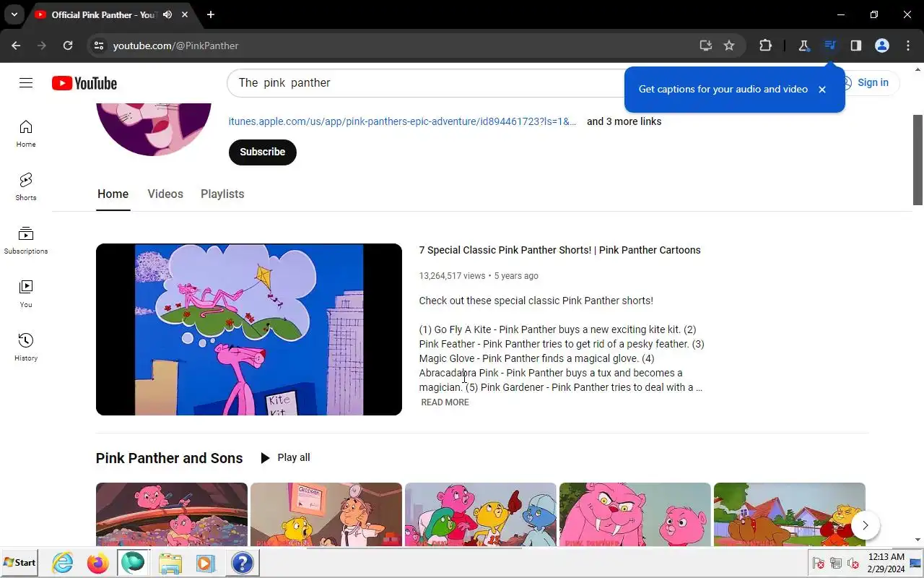Open Subscriptions in the sidebar
Screen dimensions: 924x578
click(26, 241)
